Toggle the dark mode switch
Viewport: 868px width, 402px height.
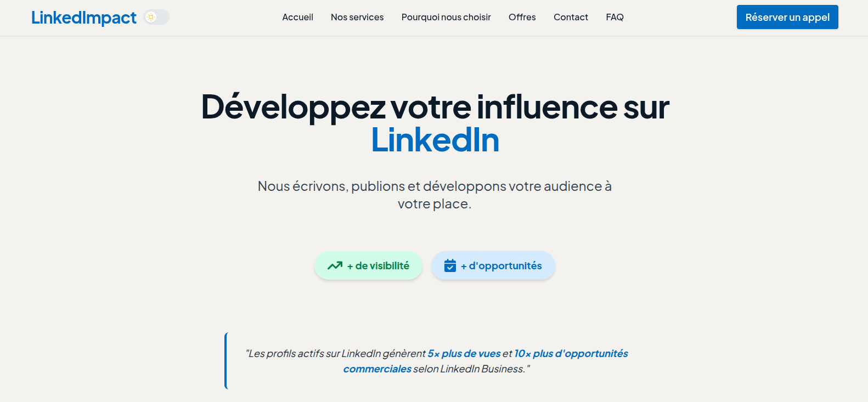click(x=156, y=17)
